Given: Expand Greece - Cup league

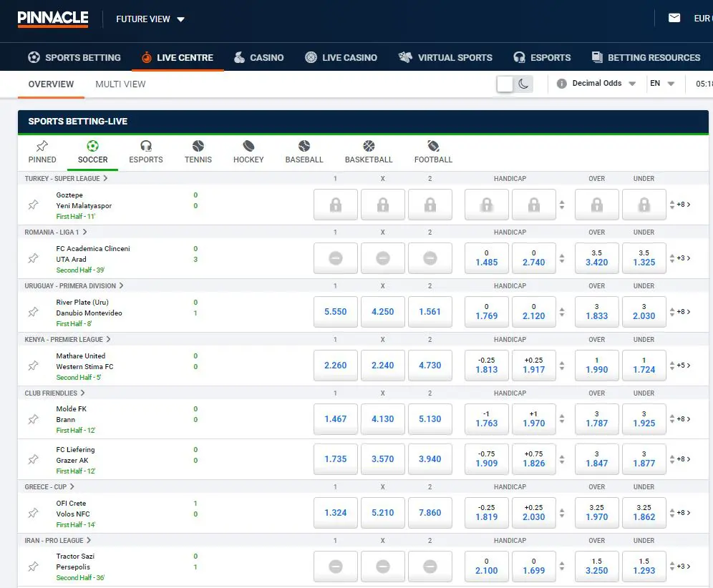Looking at the screenshot, I should coord(49,486).
